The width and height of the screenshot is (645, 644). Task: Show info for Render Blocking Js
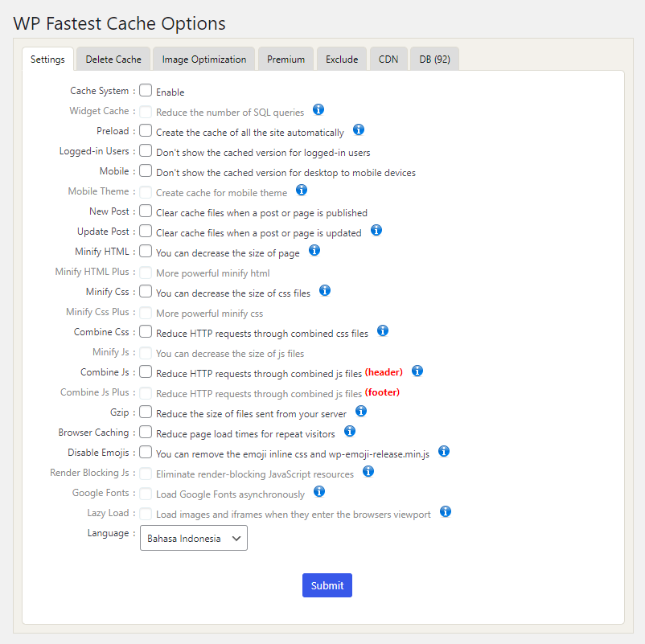[x=368, y=471]
